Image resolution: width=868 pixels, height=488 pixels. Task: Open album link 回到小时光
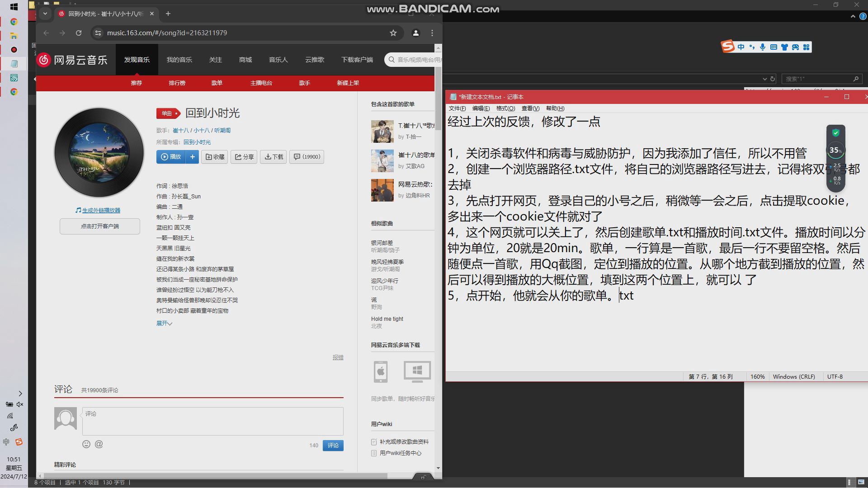(197, 142)
